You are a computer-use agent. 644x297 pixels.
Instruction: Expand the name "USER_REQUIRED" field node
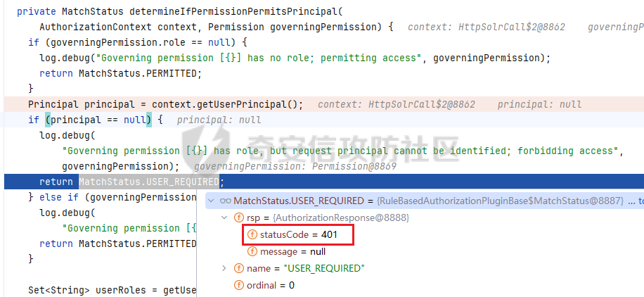(224, 268)
